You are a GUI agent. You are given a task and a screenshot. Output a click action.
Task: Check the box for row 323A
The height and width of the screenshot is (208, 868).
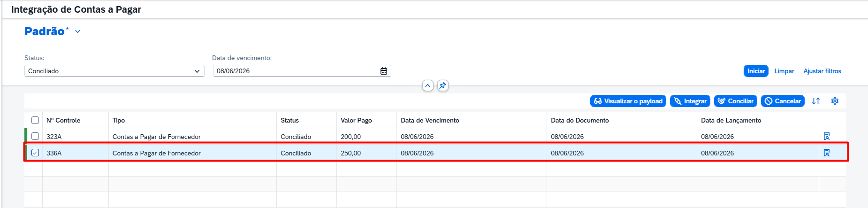35,136
